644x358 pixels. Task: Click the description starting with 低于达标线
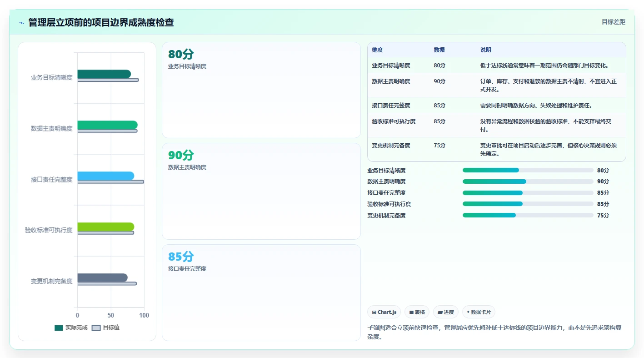(544, 66)
